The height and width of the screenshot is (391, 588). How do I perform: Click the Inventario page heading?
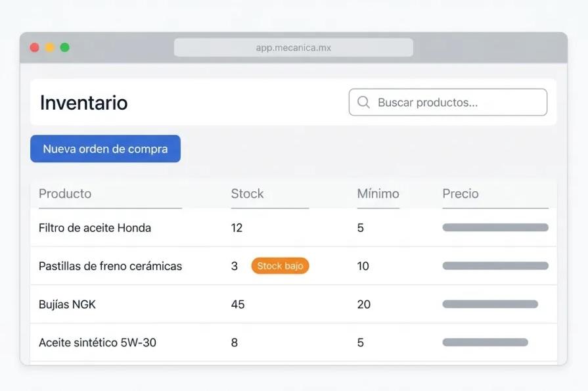pos(83,103)
